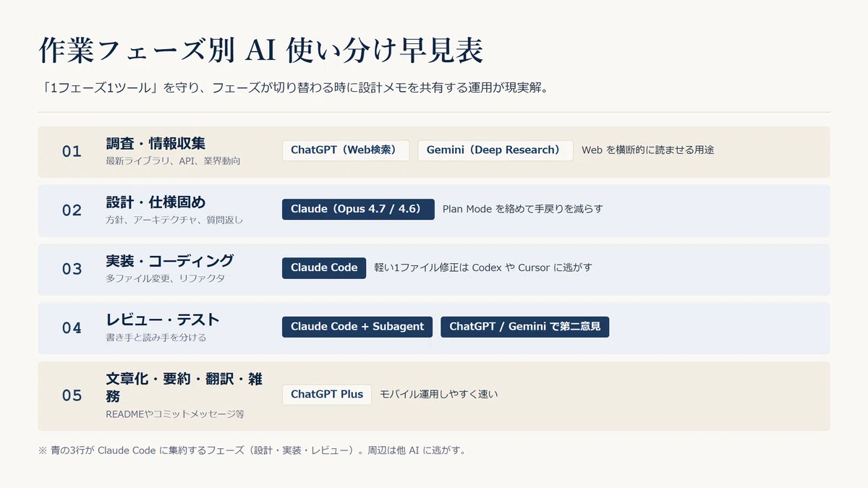Screen dimensions: 868x488
Task: Click the Claude（Opus 4.7 / 4.6）badge
Action: (x=358, y=210)
